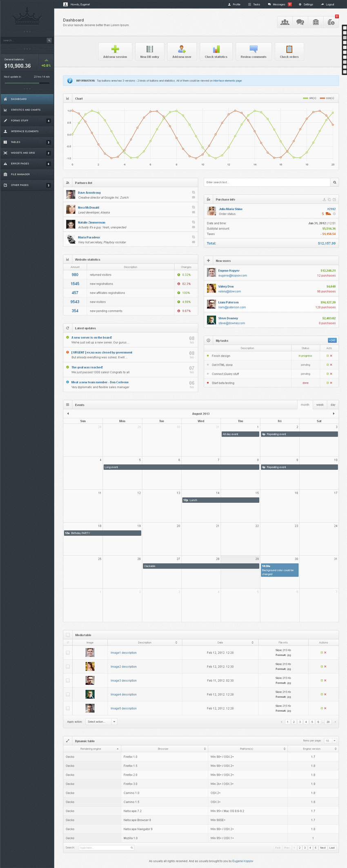
Task: Click the Dave Armstrong partner link
Action: pos(89,193)
